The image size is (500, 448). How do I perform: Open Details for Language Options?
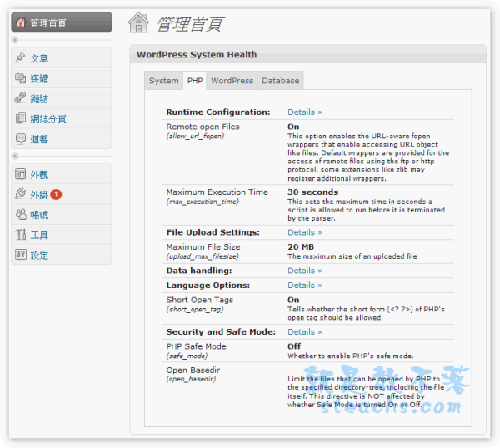click(x=305, y=285)
